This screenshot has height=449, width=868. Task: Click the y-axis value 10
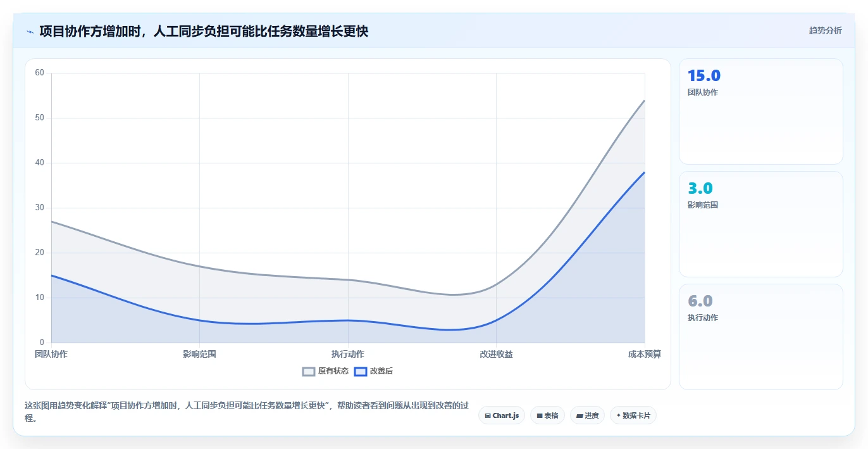coord(40,298)
